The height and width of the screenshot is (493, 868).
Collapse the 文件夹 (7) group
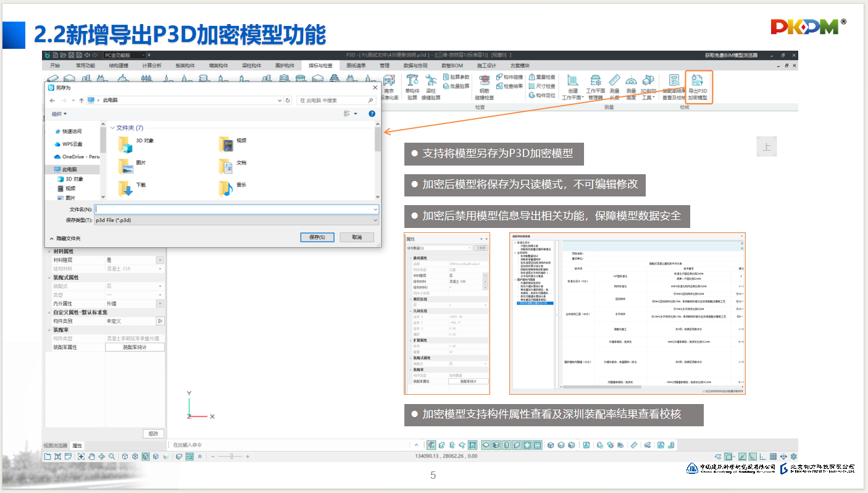click(x=112, y=128)
